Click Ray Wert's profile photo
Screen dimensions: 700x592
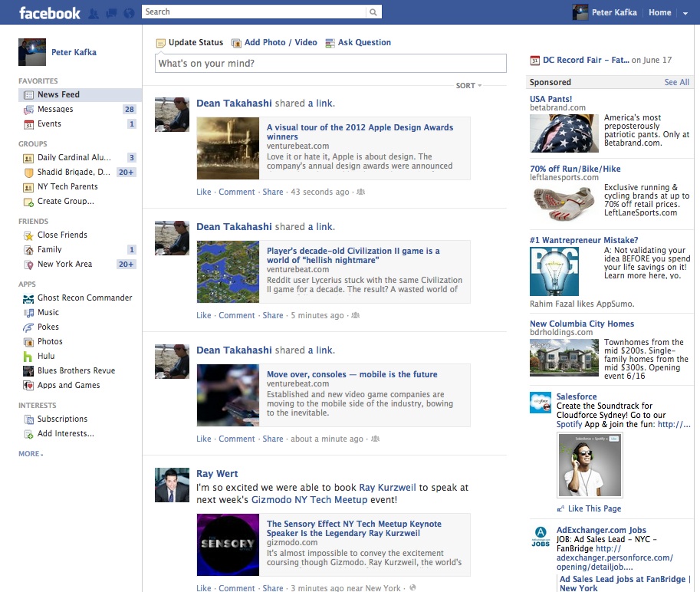(173, 485)
